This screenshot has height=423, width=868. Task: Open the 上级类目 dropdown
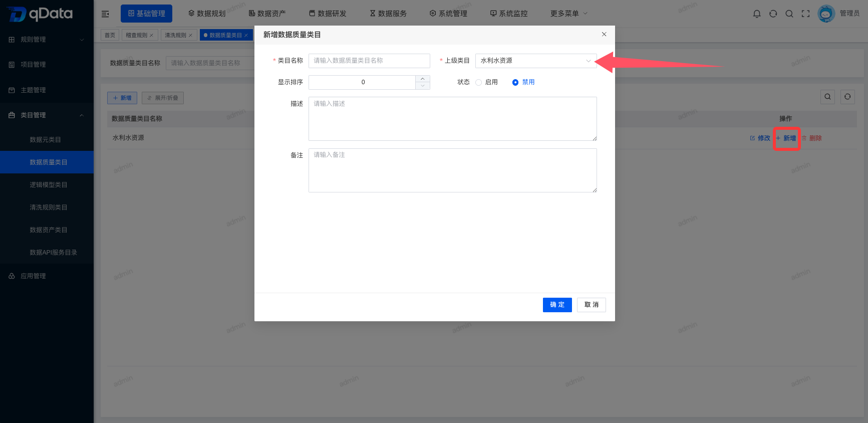click(536, 61)
